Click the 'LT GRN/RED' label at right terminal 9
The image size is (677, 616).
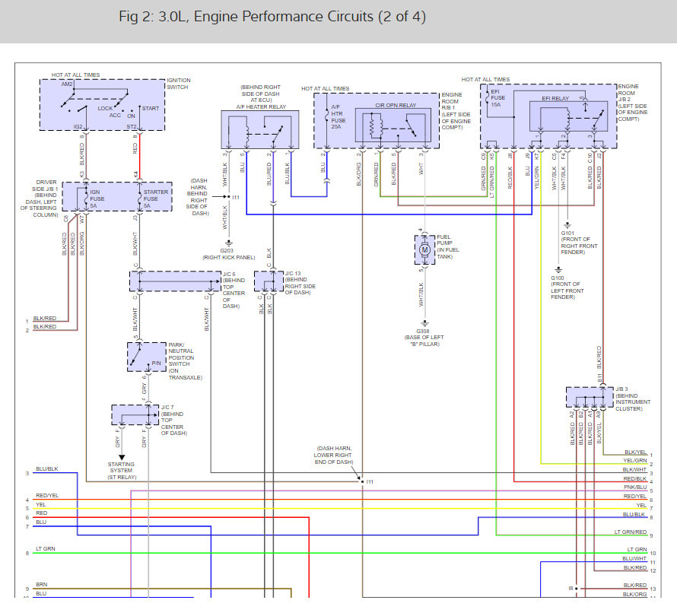click(x=631, y=532)
